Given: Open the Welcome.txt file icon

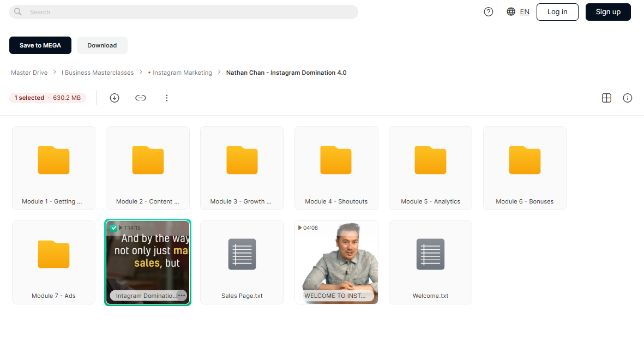Looking at the screenshot, I should [x=430, y=254].
